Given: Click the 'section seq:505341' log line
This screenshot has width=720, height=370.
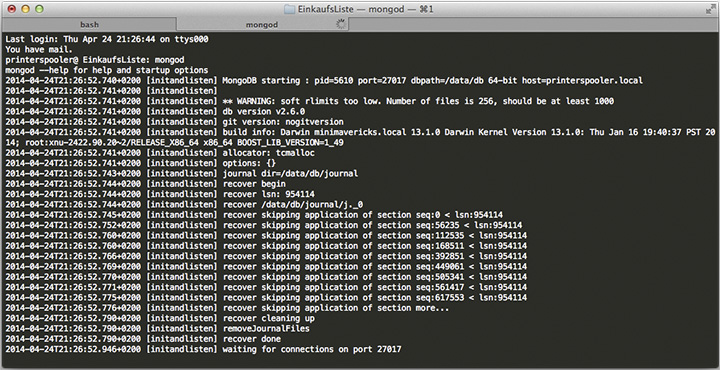Looking at the screenshot, I should click(266, 277).
